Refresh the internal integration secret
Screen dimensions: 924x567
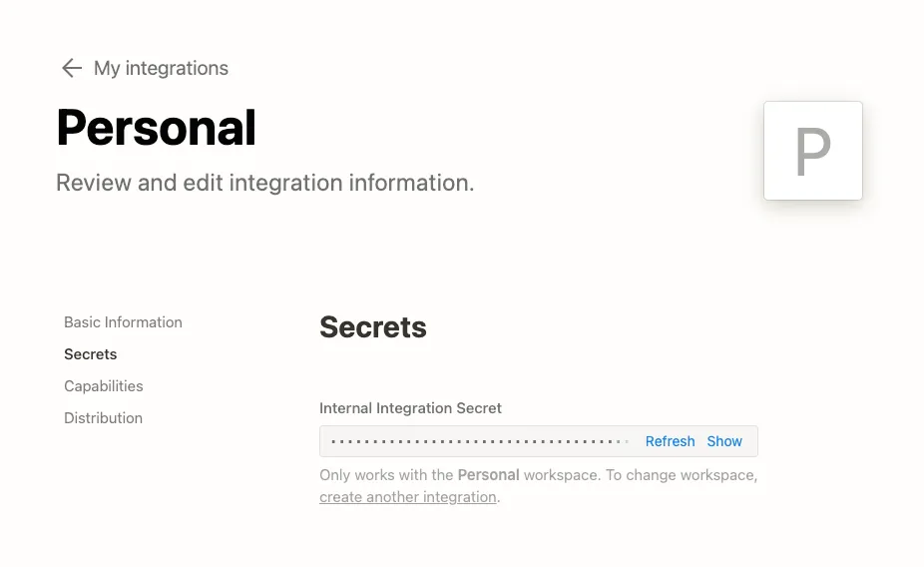670,441
